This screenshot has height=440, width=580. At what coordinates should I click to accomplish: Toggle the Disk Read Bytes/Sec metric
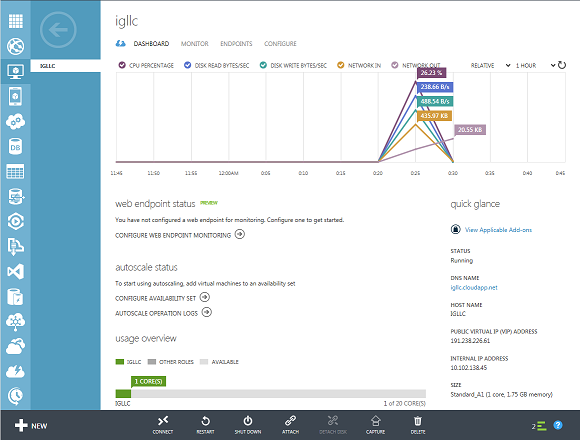[188, 65]
